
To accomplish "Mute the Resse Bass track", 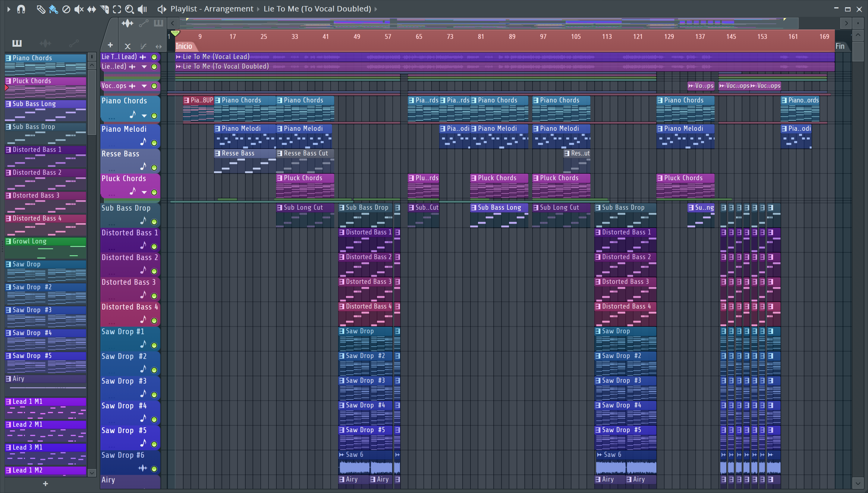I will point(154,168).
